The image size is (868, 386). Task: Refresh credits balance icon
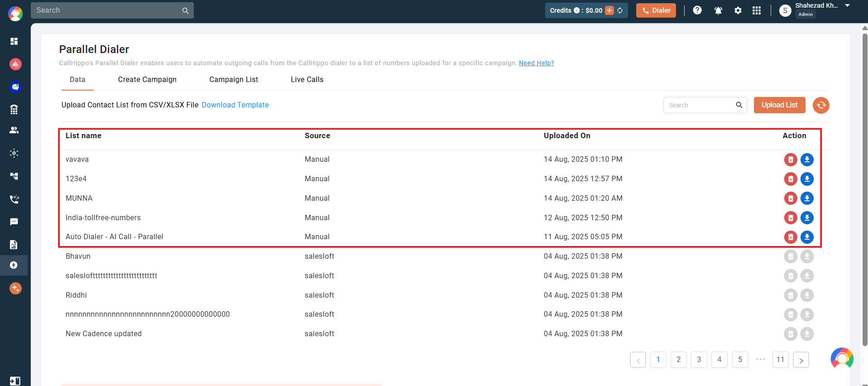(x=620, y=10)
